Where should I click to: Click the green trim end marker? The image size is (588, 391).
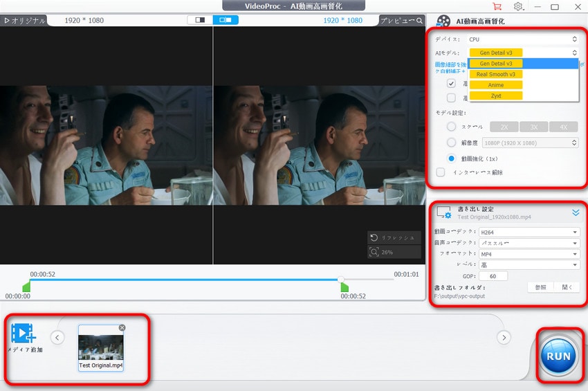344,287
